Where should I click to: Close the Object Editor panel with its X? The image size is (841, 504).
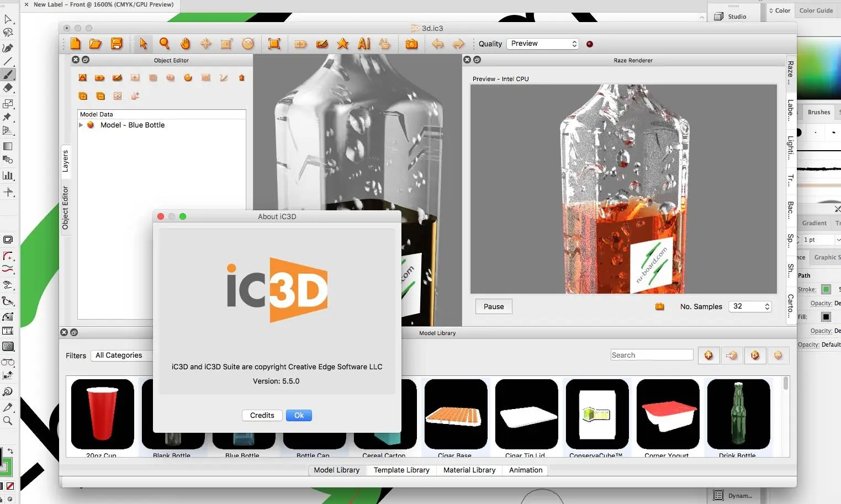click(x=76, y=60)
